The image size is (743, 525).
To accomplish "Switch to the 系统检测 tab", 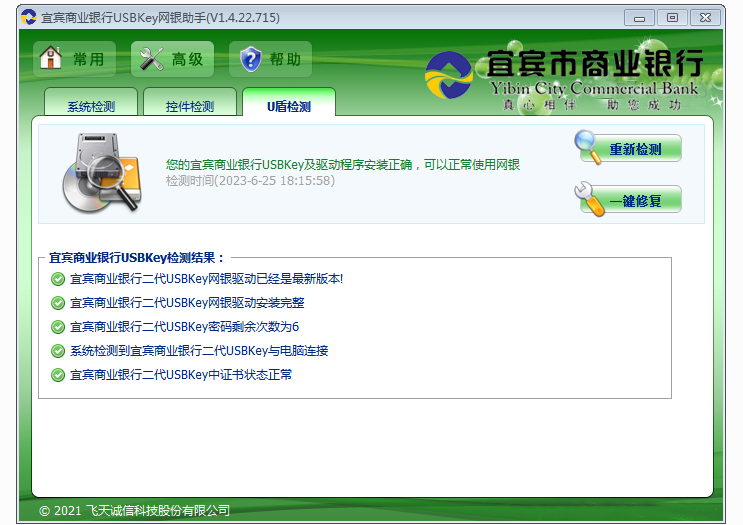I will (91, 106).
